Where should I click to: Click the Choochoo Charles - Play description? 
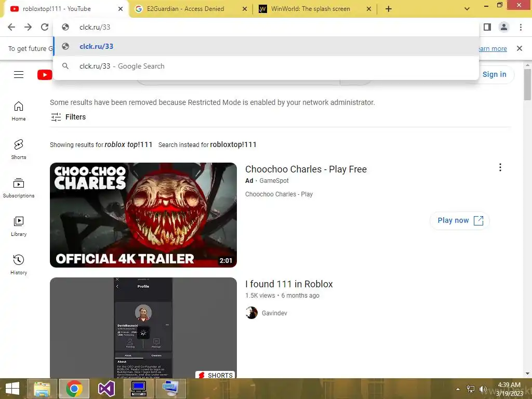[x=279, y=194]
